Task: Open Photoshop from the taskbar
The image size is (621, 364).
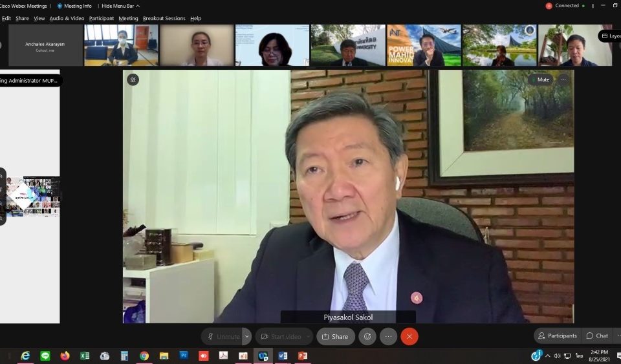Action: pos(184,356)
